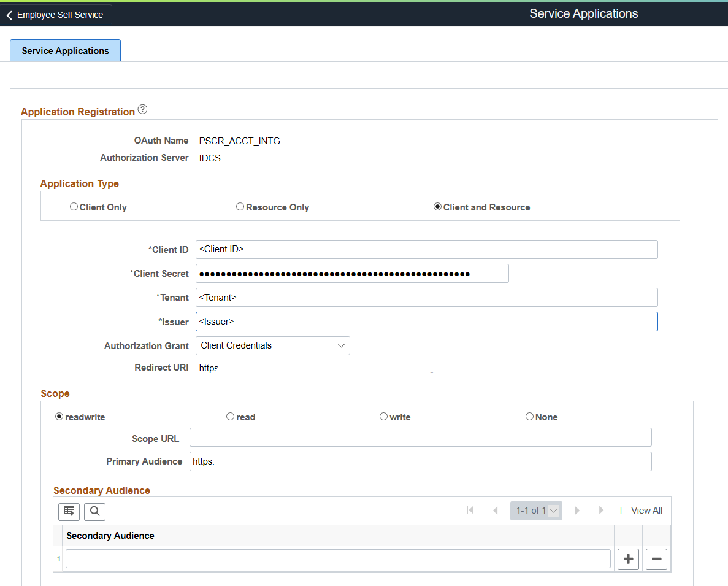Click the back chevron beside Employee Self Service
728x586 pixels.
click(9, 15)
